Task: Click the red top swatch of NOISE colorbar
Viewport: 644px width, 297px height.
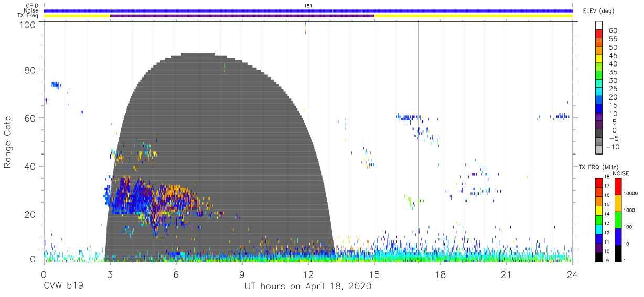Action: 618,186
